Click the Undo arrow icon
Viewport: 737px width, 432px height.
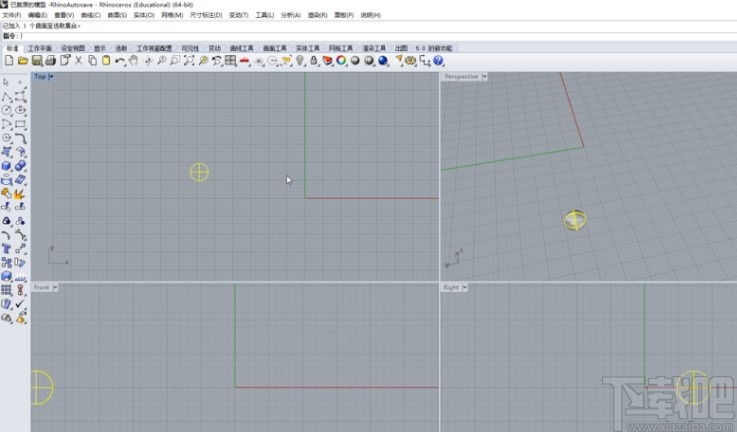(120, 61)
